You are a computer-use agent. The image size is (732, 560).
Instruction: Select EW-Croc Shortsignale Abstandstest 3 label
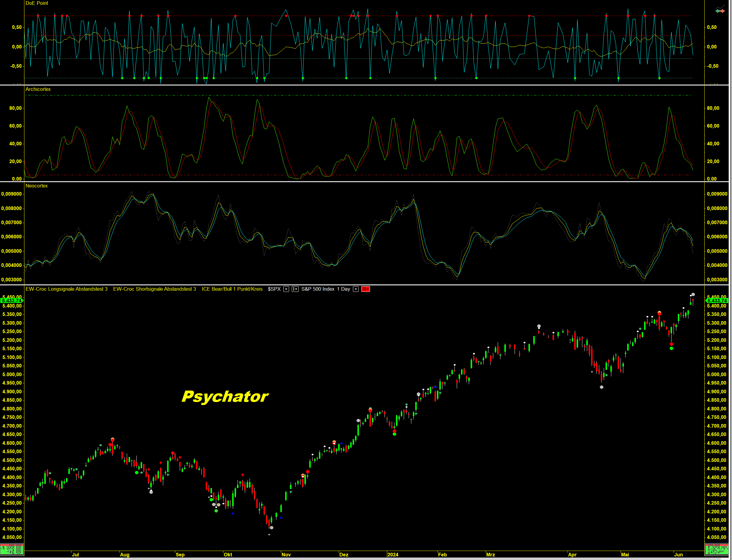tap(154, 289)
